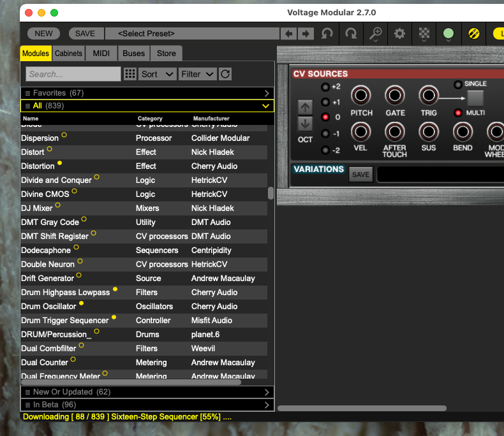Click the MULTI mode LED

(457, 113)
